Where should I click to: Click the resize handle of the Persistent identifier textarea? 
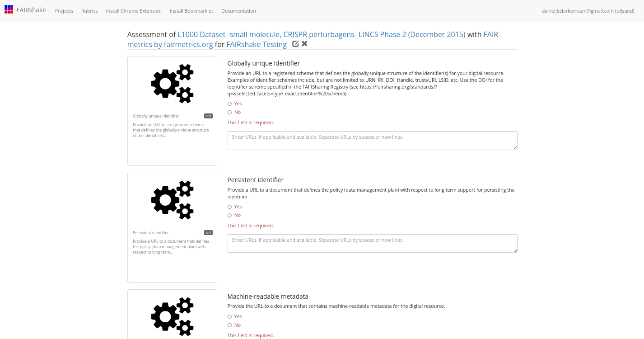tap(515, 250)
